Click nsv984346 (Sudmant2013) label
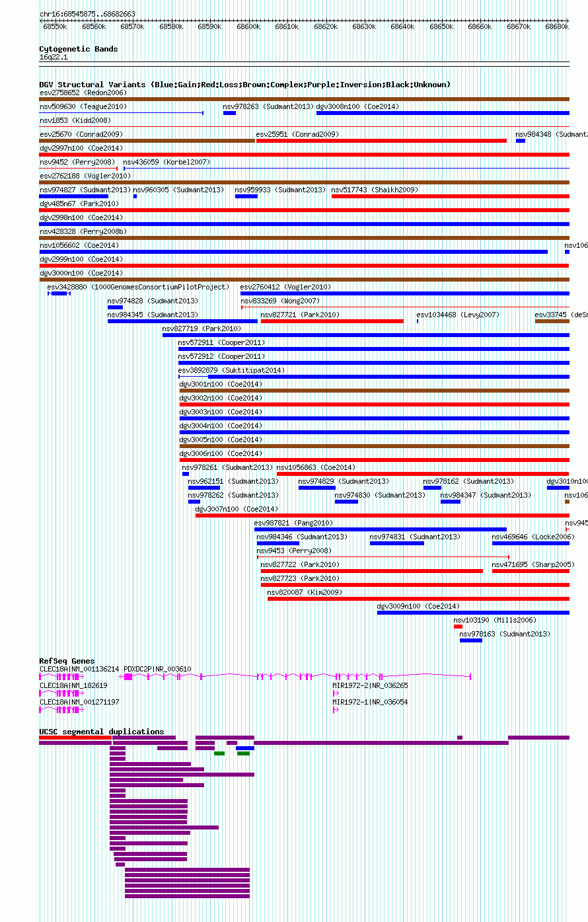588x922 pixels. click(x=302, y=537)
